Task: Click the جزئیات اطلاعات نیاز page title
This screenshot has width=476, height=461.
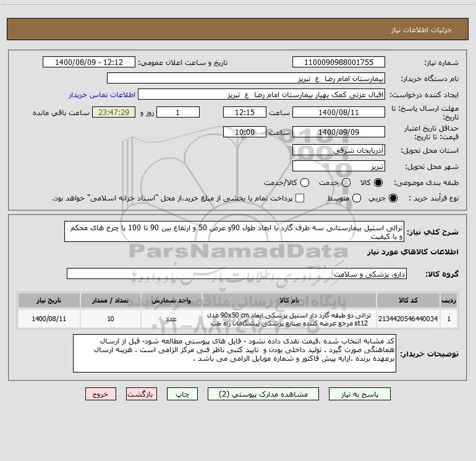Action: (422, 30)
